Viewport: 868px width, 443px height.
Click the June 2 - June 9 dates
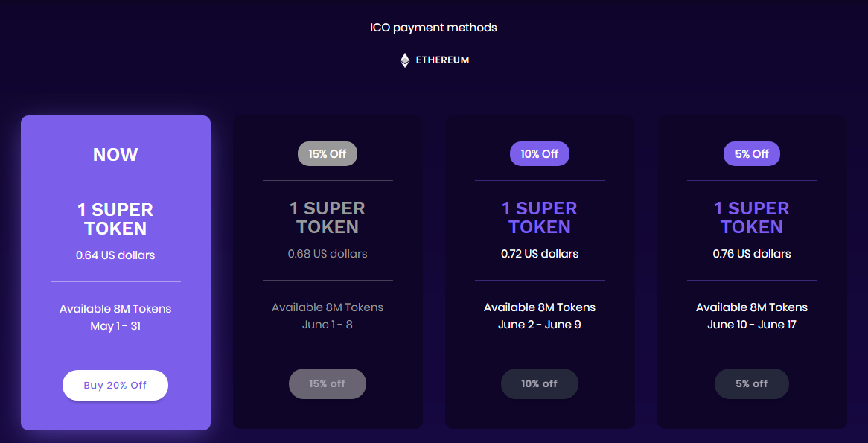tap(539, 325)
